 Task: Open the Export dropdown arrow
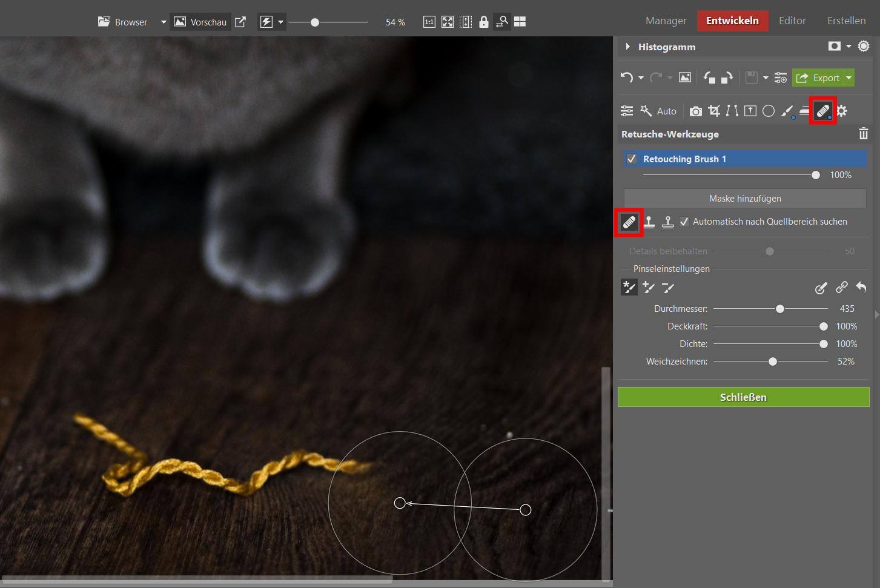pos(849,78)
